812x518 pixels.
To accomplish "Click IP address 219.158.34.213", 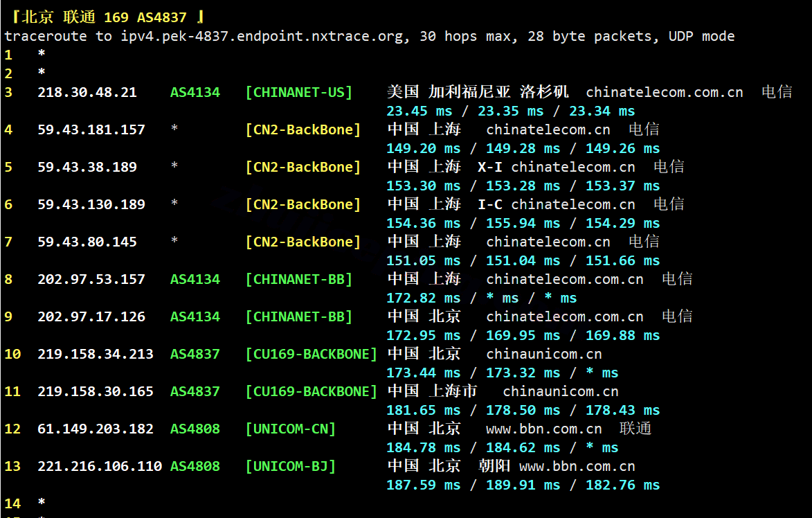I will [x=96, y=354].
